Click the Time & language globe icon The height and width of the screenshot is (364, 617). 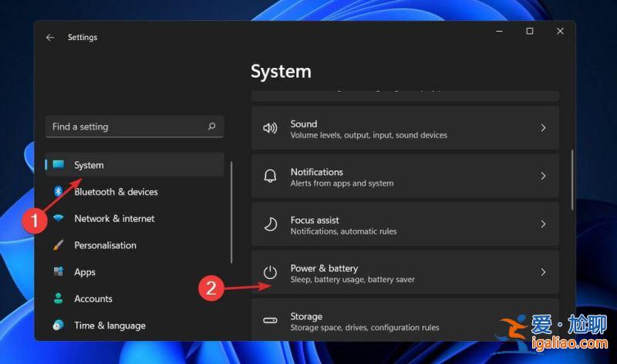(59, 325)
